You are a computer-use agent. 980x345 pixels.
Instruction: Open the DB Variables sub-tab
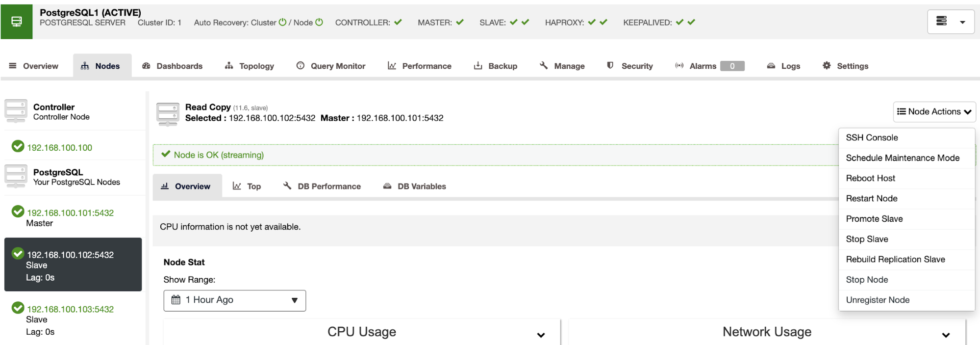click(415, 186)
